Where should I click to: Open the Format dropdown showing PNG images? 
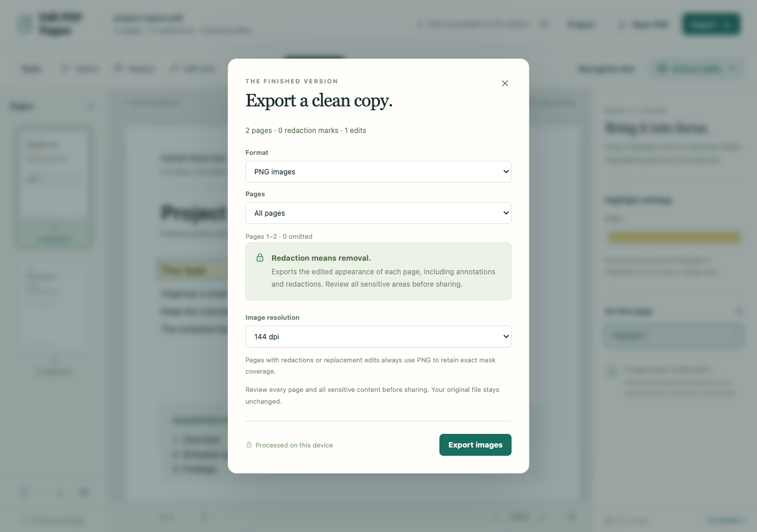(378, 172)
